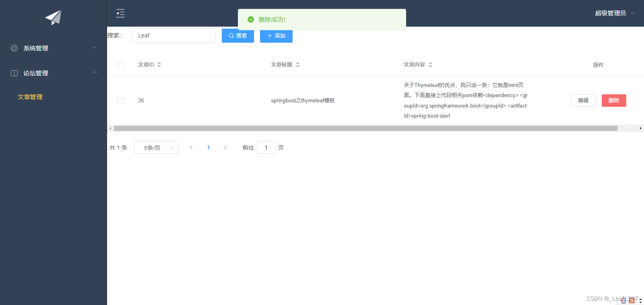Click the 删除成功! notification text
Viewport: 644px width, 305px height.
point(272,19)
